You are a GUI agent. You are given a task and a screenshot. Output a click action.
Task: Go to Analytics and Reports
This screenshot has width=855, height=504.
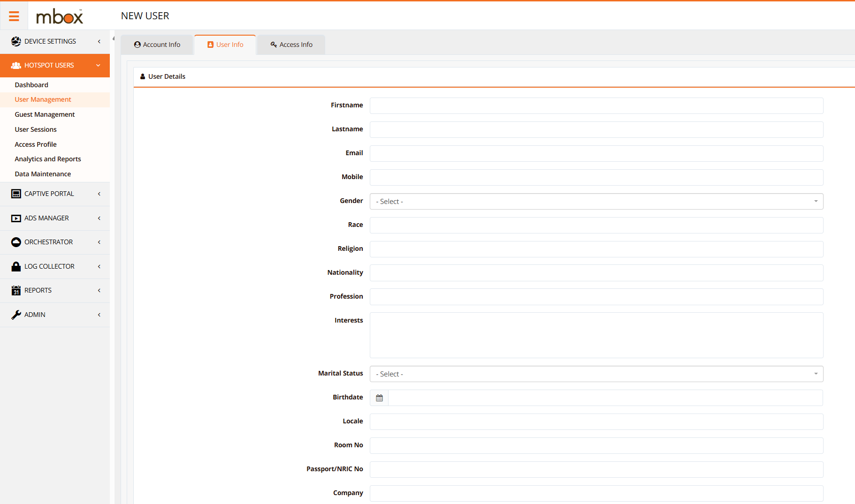48,159
